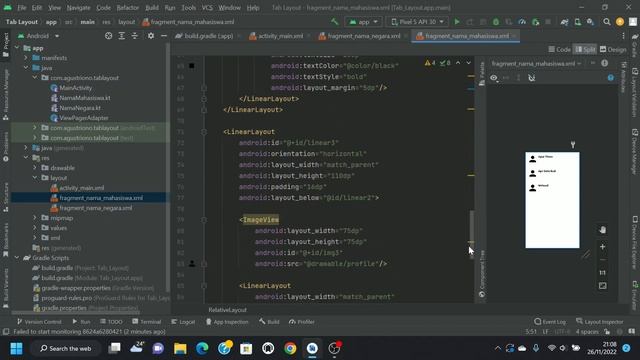Hide the Project panel with the minus icon
This screenshot has height=360, width=640.
pos(164,36)
